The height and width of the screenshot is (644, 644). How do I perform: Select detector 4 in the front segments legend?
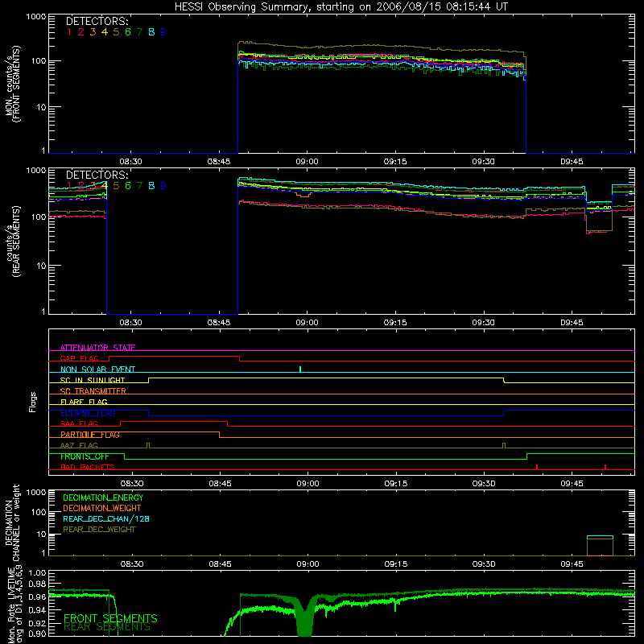105,32
